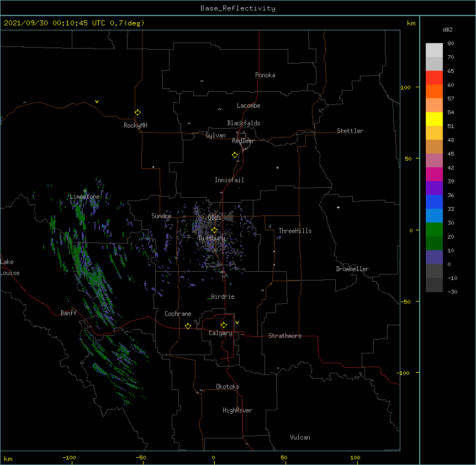The height and width of the screenshot is (465, 476).
Task: Click the HighRiver label
Action: tap(237, 410)
